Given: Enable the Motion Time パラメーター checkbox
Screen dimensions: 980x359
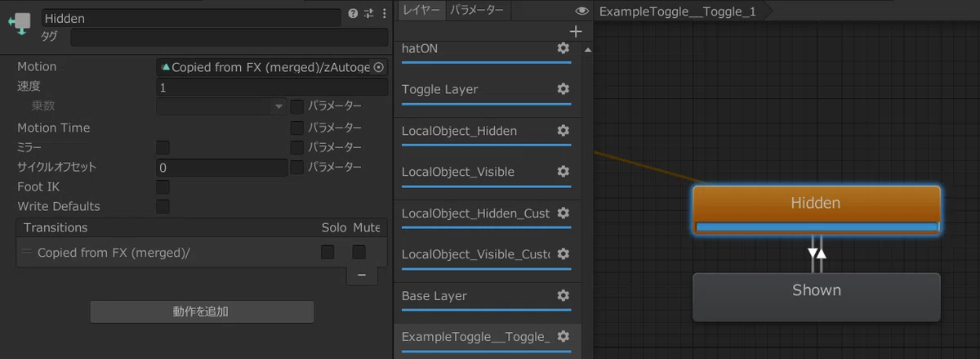Looking at the screenshot, I should coord(297,128).
